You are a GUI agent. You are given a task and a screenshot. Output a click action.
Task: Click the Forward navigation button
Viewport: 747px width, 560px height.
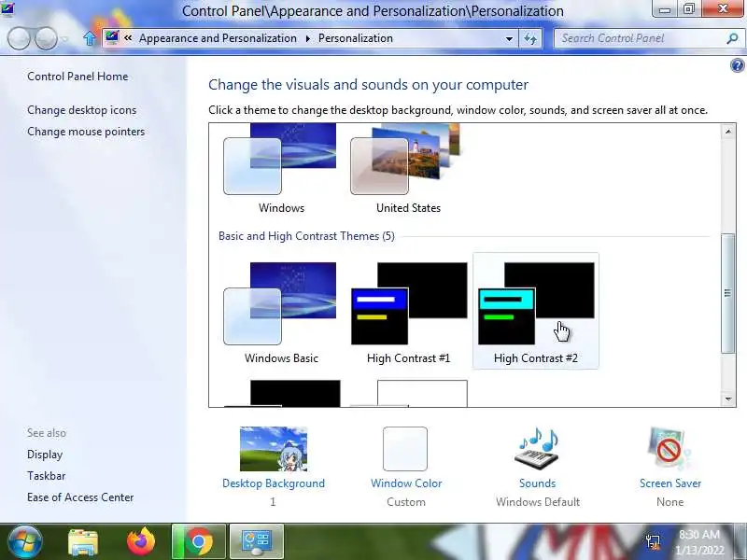click(46, 38)
